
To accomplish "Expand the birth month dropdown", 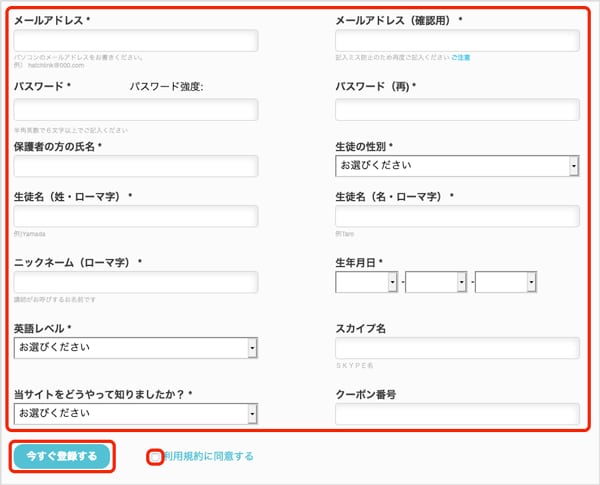I will pyautogui.click(x=437, y=282).
